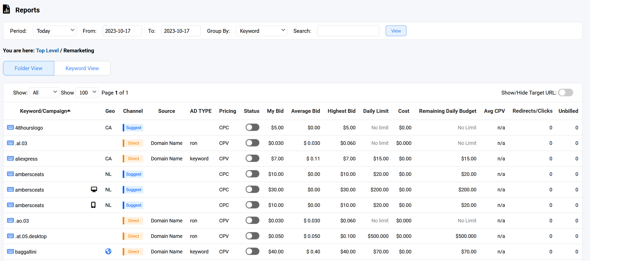Open the Group By Keyword dropdown
644x261 pixels.
coord(261,31)
